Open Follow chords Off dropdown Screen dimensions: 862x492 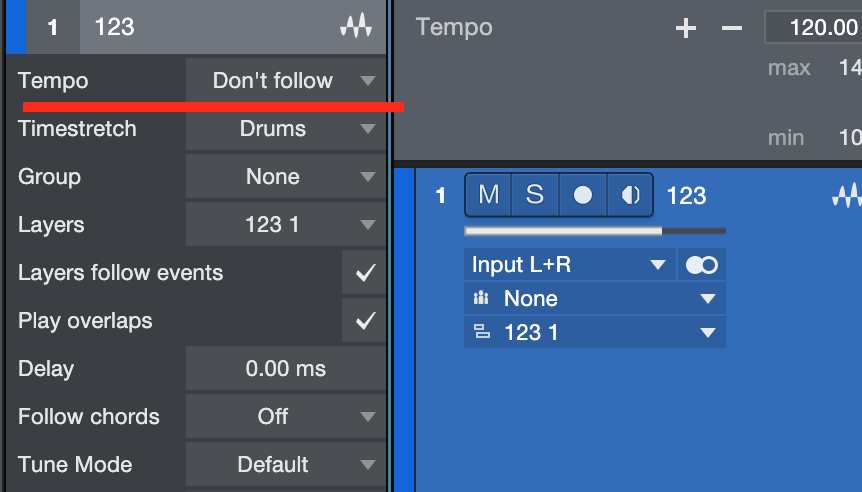click(285, 417)
